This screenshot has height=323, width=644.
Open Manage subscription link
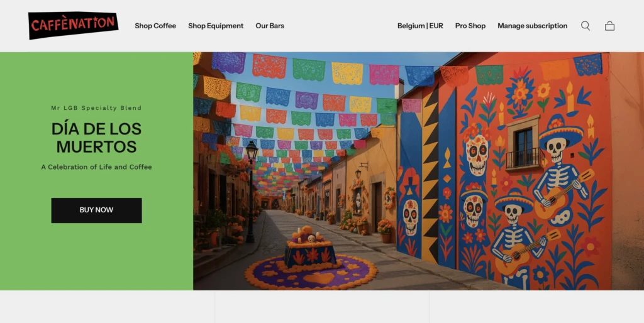coord(532,26)
